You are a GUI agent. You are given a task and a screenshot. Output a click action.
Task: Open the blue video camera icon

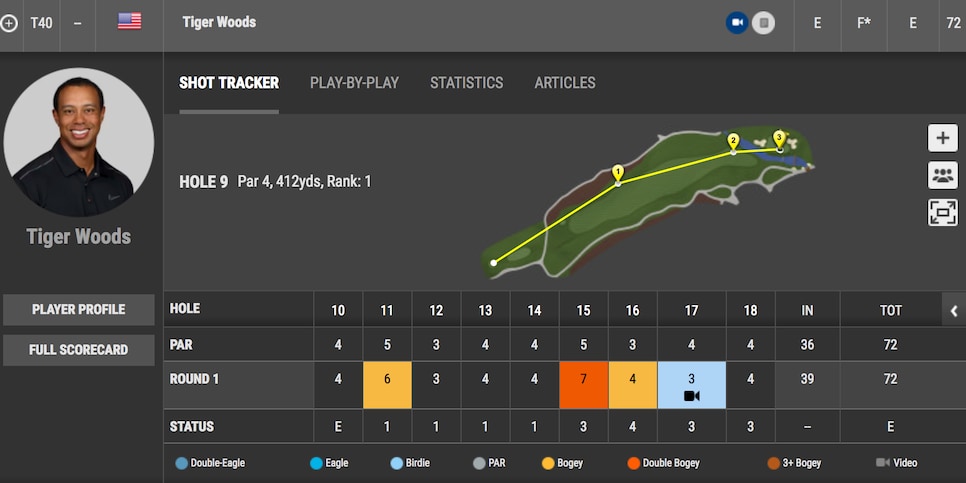737,23
